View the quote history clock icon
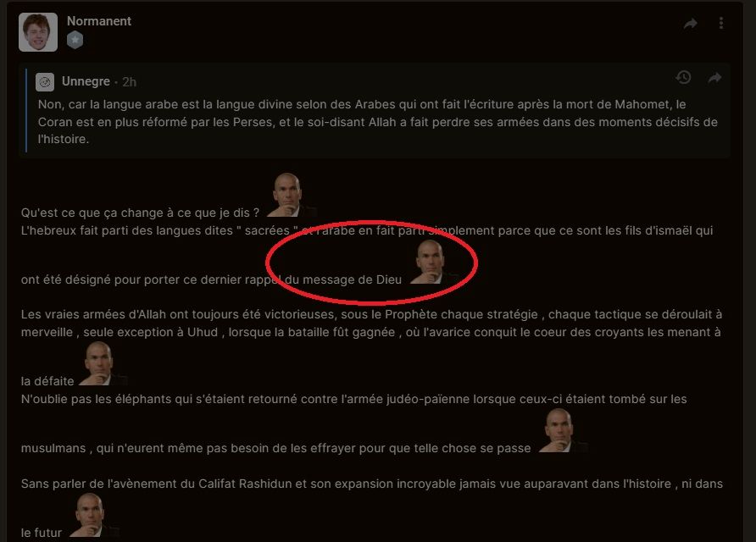Screen dimensions: 756x542 [x=683, y=78]
